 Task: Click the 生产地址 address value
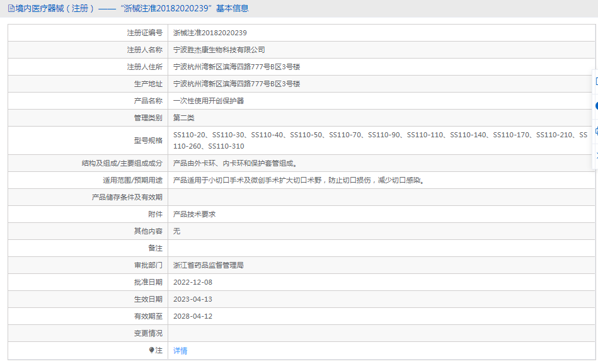tap(236, 84)
